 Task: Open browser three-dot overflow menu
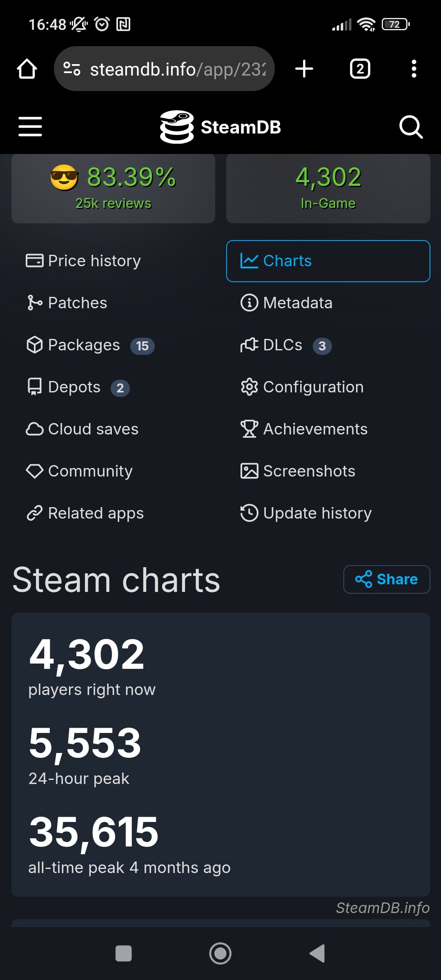click(414, 69)
